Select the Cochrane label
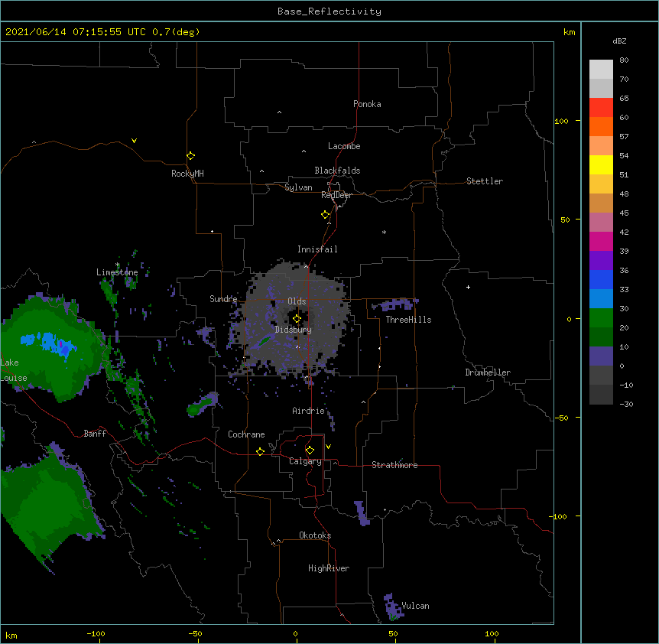The image size is (659, 644). point(246,434)
